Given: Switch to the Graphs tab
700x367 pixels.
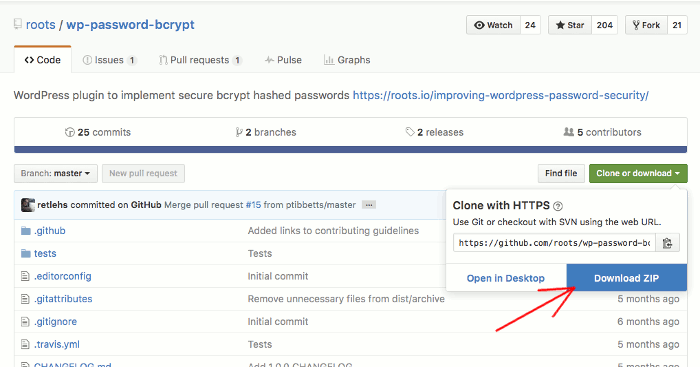Looking at the screenshot, I should tap(347, 60).
